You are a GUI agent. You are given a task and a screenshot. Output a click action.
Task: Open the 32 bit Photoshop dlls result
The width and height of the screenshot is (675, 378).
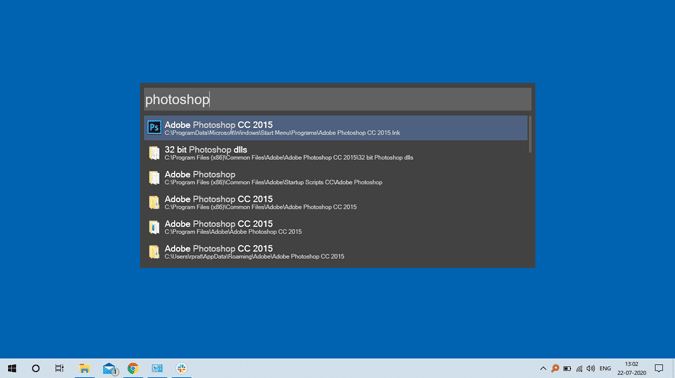[336, 153]
